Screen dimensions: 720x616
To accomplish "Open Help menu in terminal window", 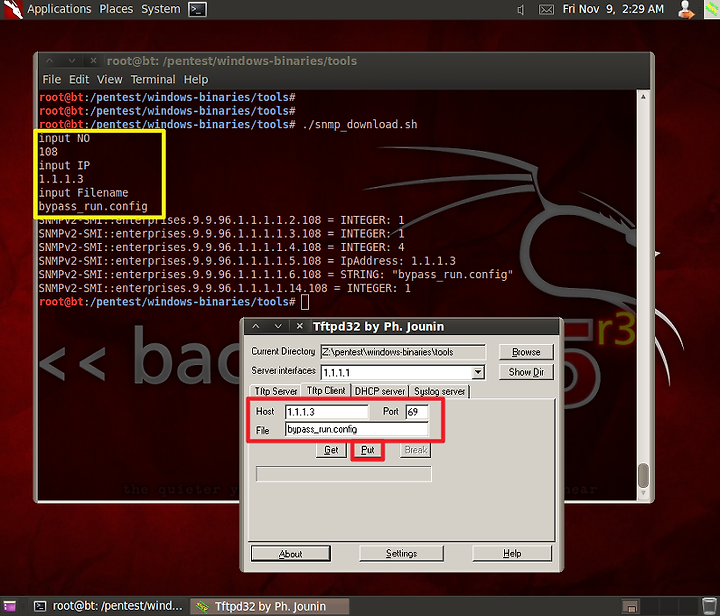I will pos(196,79).
